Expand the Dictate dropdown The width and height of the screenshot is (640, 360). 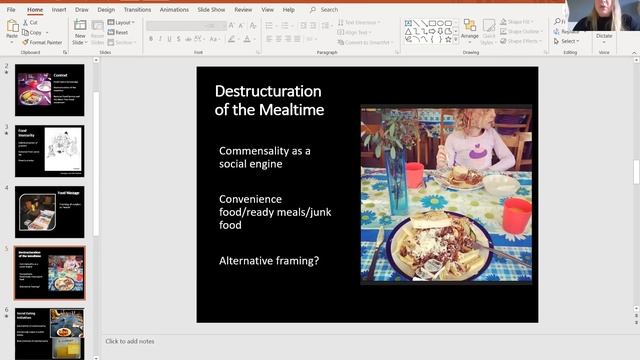pyautogui.click(x=604, y=42)
